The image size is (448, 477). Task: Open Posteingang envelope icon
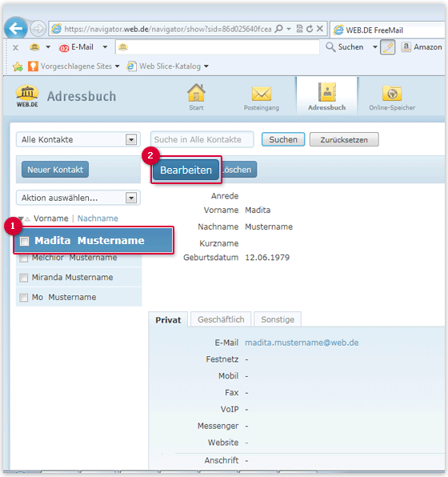262,98
